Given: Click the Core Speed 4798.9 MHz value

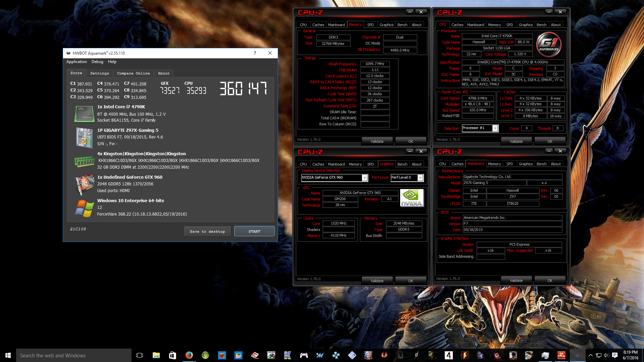Looking at the screenshot, I should coord(478,98).
